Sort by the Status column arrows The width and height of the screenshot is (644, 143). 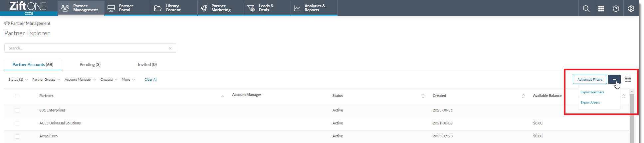pos(423,96)
